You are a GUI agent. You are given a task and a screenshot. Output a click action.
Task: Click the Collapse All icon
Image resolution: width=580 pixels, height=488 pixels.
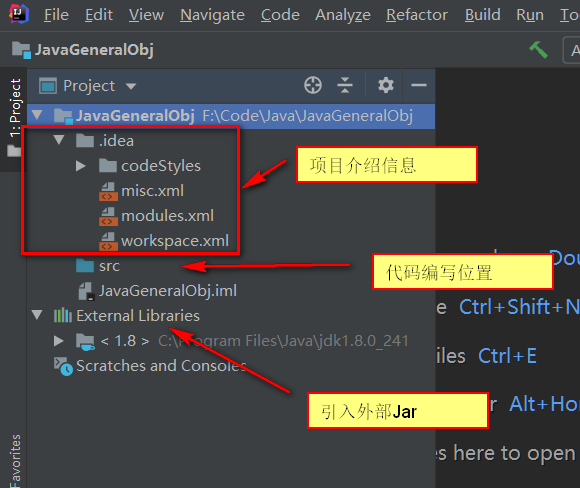(x=345, y=85)
